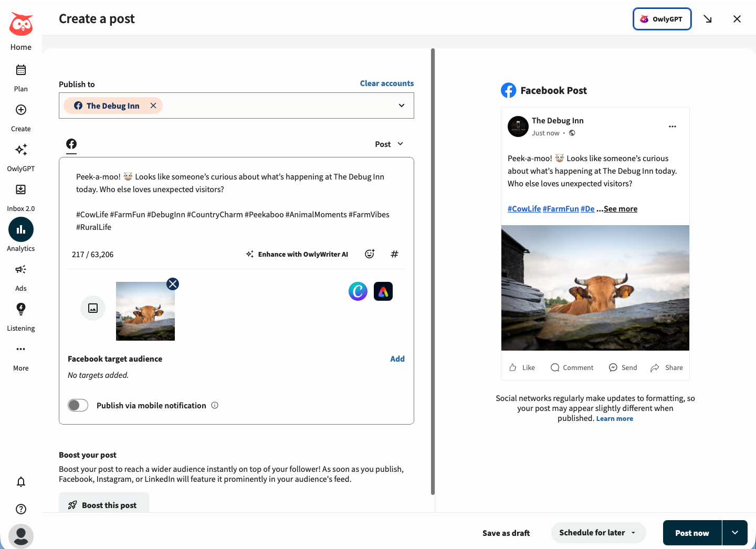Click the Hootsuite owl Home icon
Screen dimensions: 756x549
(x=20, y=24)
